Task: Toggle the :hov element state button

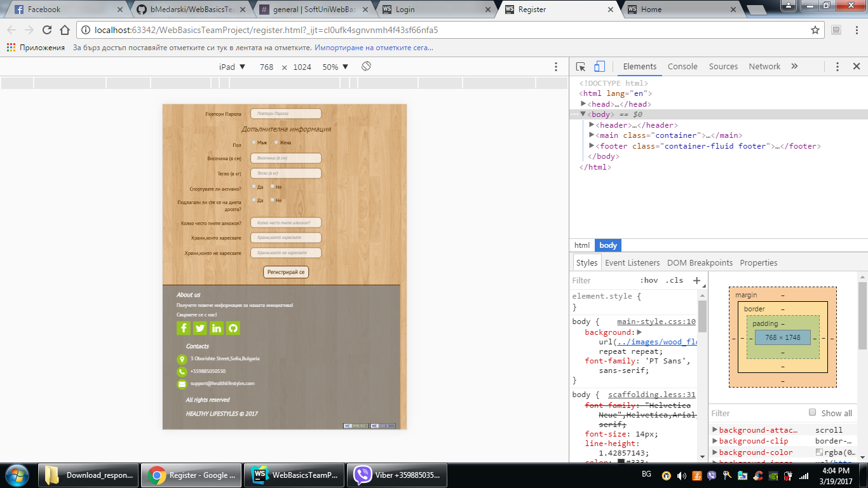Action: (649, 280)
